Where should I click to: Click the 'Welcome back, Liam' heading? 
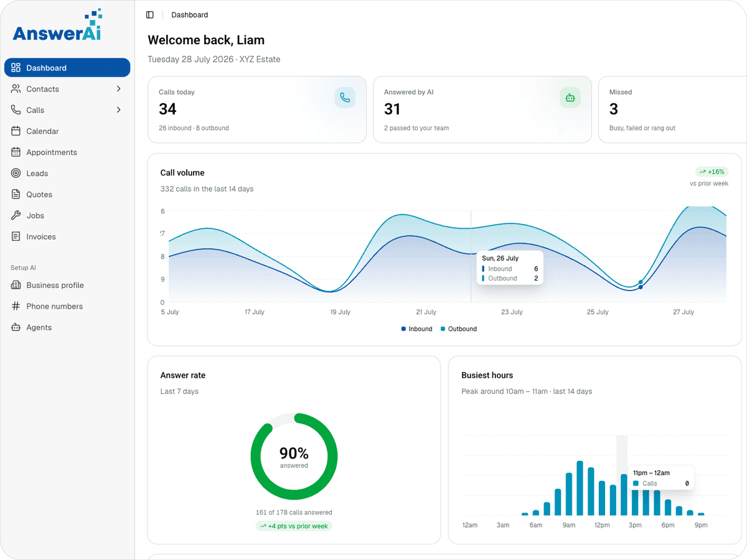pos(206,40)
